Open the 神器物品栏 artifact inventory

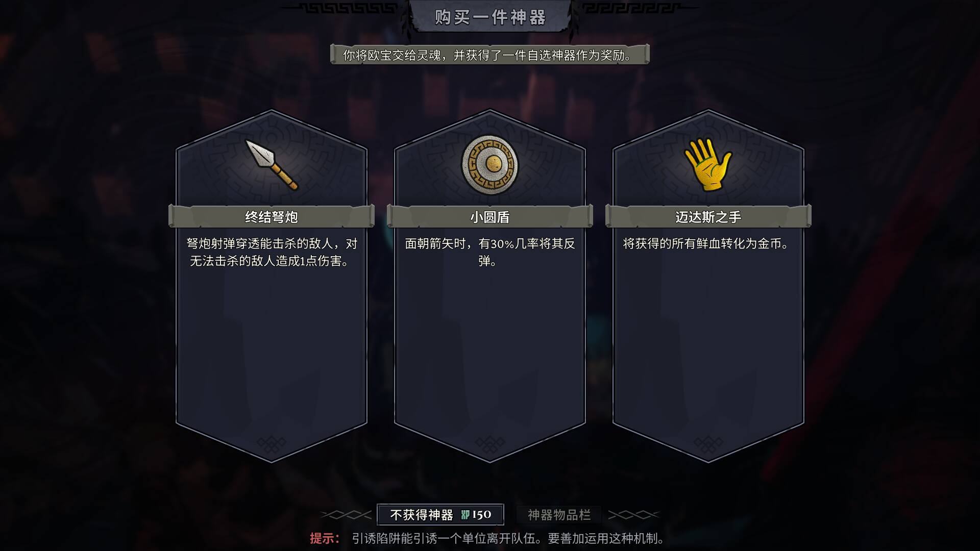click(x=559, y=515)
